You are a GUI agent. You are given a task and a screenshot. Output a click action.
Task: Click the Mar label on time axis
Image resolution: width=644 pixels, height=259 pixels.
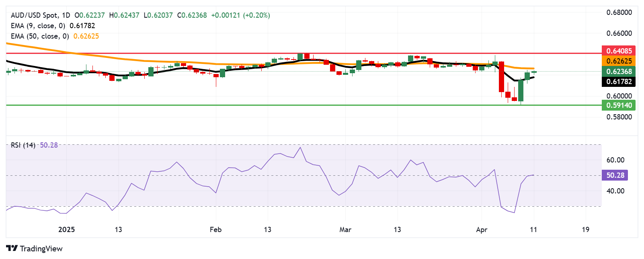click(x=345, y=230)
